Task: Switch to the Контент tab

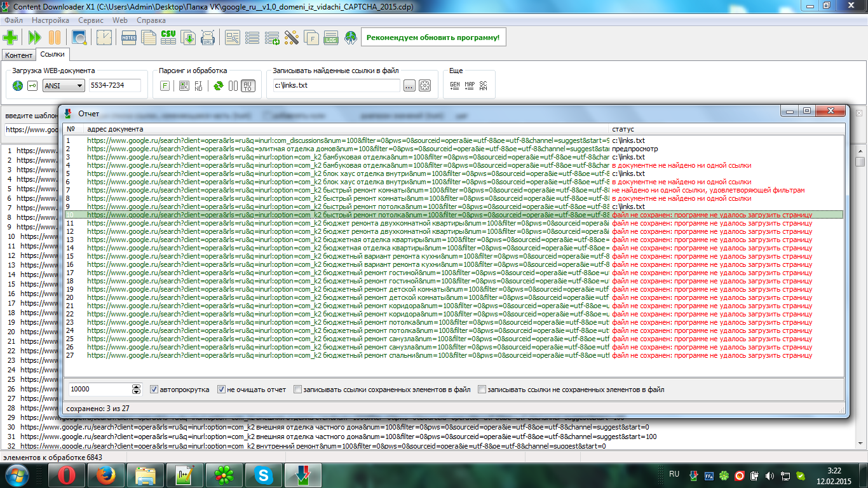Action: click(18, 55)
